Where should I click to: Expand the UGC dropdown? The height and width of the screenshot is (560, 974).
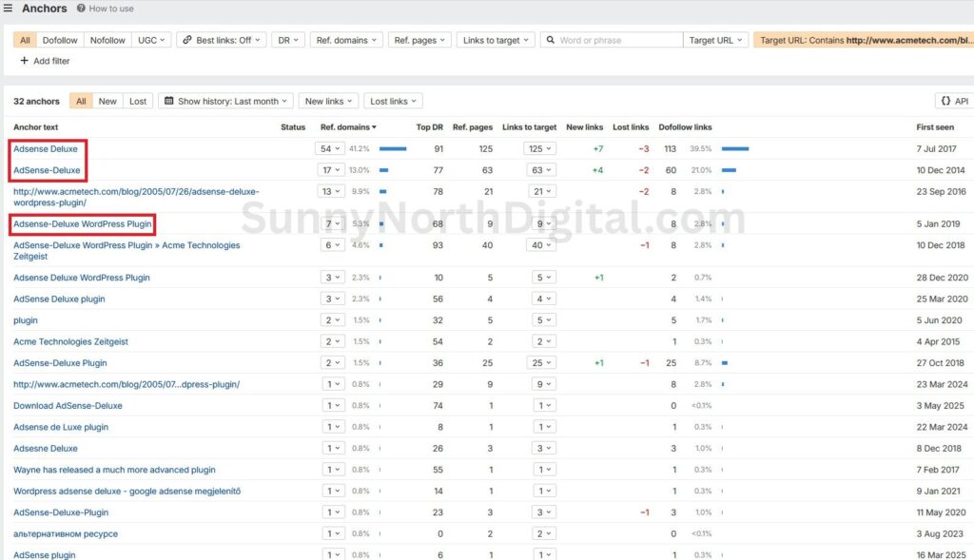[x=152, y=40]
